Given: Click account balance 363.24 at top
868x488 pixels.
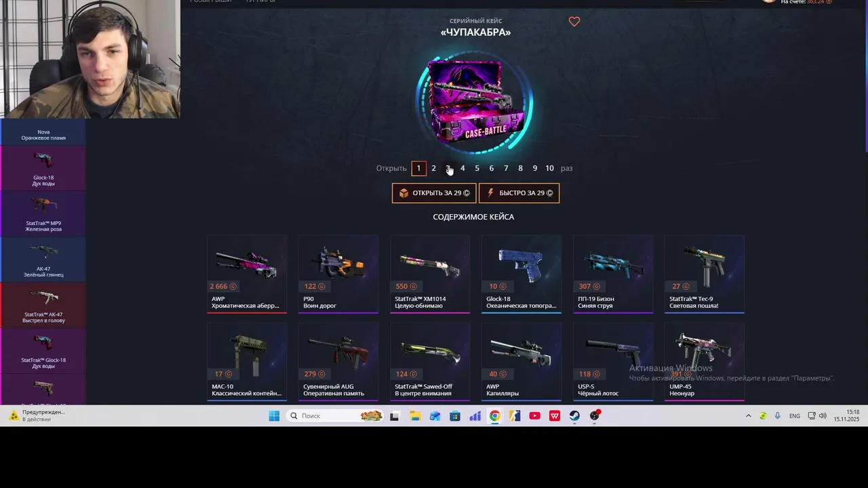Looking at the screenshot, I should [x=820, y=2].
